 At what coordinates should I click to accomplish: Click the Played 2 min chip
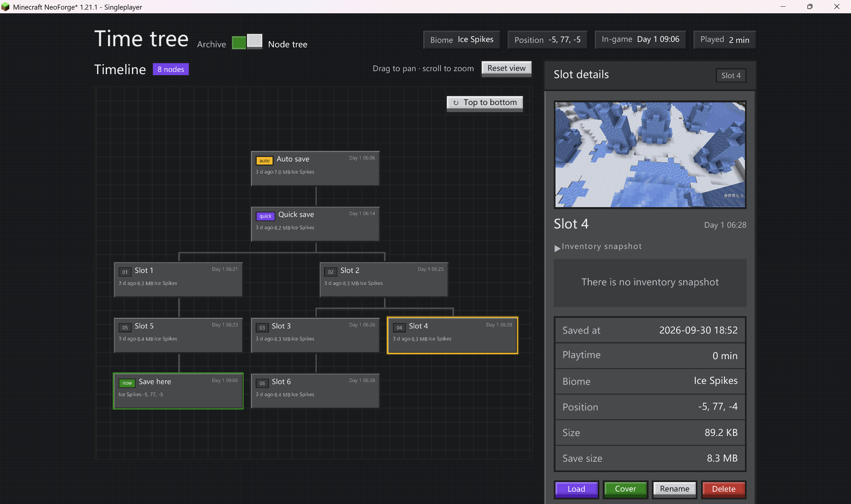point(724,40)
